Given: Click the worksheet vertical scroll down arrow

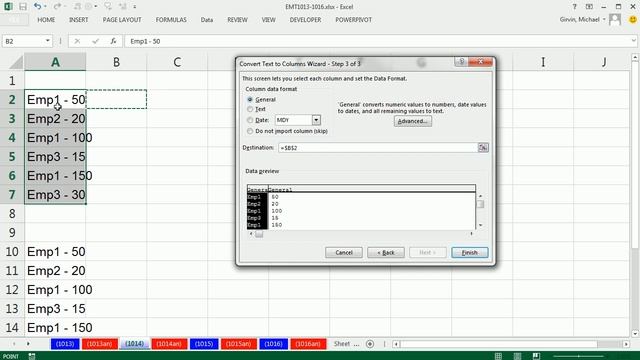Looking at the screenshot, I should [x=635, y=333].
